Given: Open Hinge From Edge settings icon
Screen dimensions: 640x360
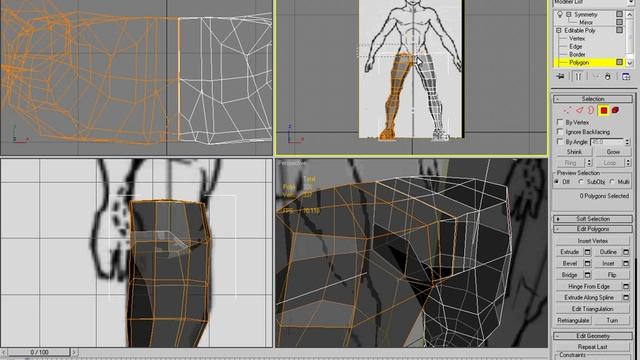Looking at the screenshot, I should (626, 286).
